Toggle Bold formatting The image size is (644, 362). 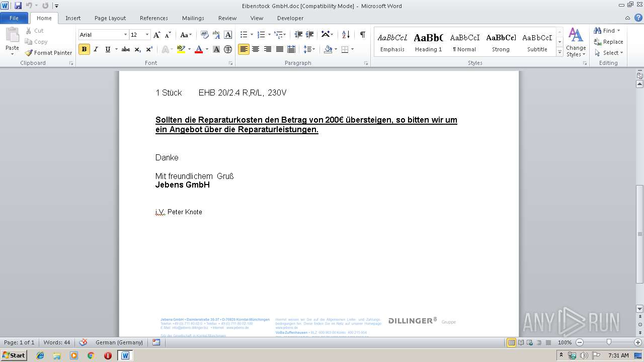click(x=84, y=49)
